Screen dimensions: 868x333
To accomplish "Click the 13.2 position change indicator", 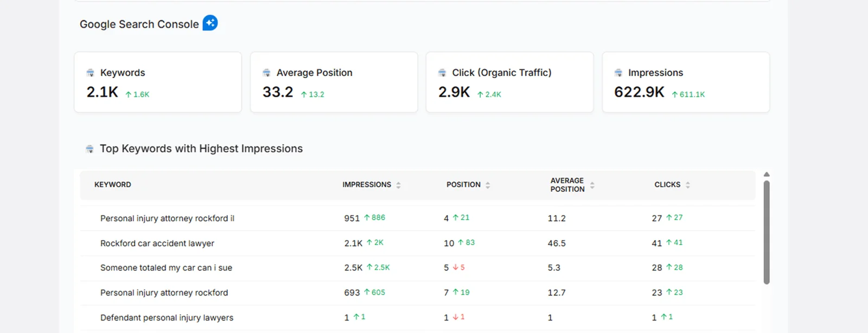I will tap(312, 94).
